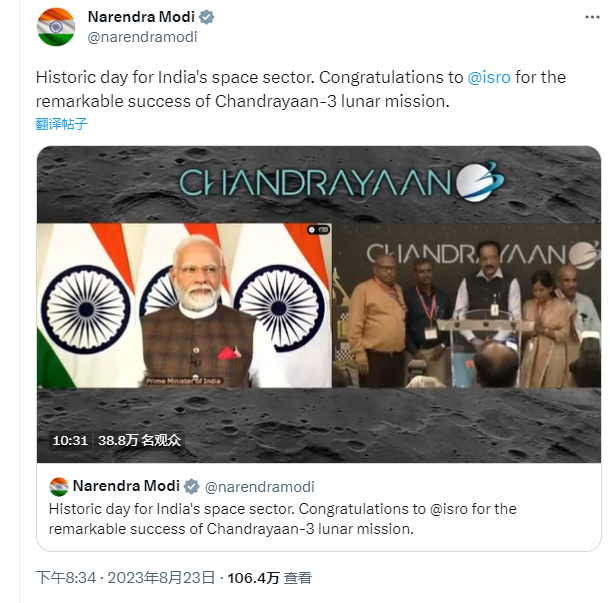Click the ISRO control room feed in the video
This screenshot has width=610, height=603.
(x=465, y=305)
